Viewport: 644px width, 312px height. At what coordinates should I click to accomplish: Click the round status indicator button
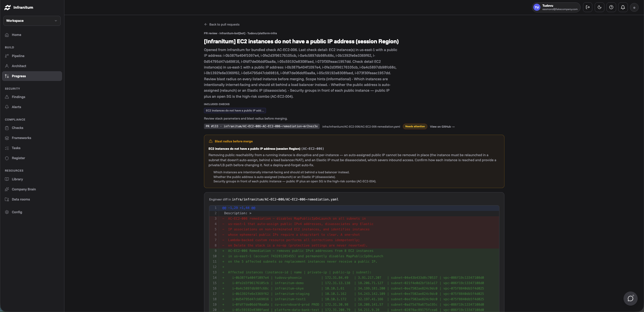(x=634, y=7)
